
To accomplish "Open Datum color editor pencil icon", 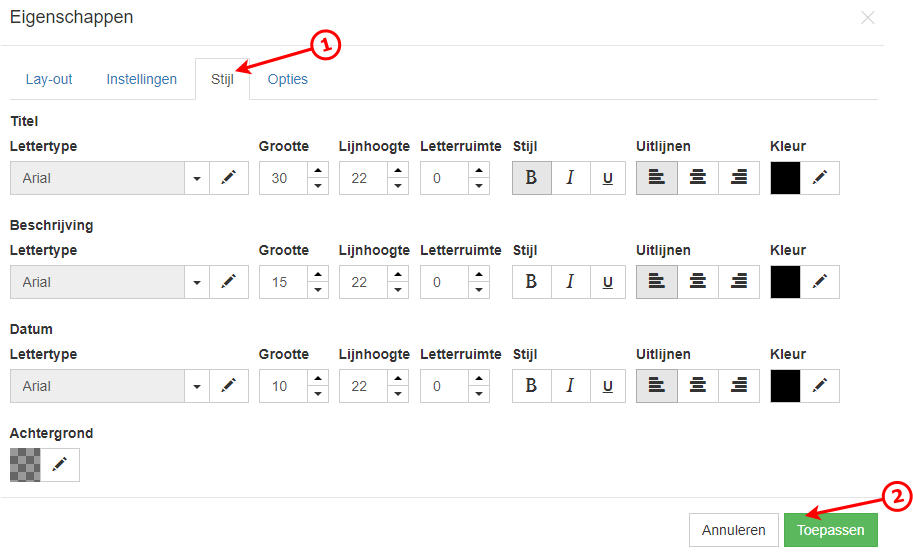I will tap(820, 386).
